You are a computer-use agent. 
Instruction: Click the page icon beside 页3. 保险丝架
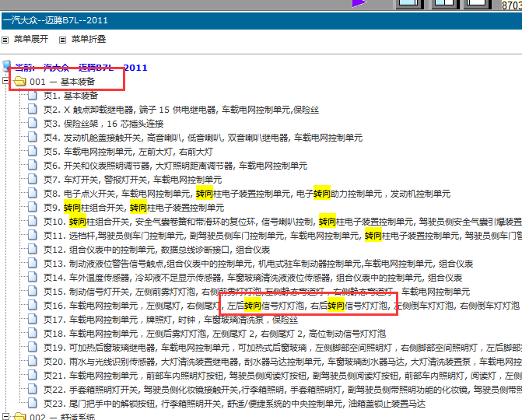coord(33,124)
